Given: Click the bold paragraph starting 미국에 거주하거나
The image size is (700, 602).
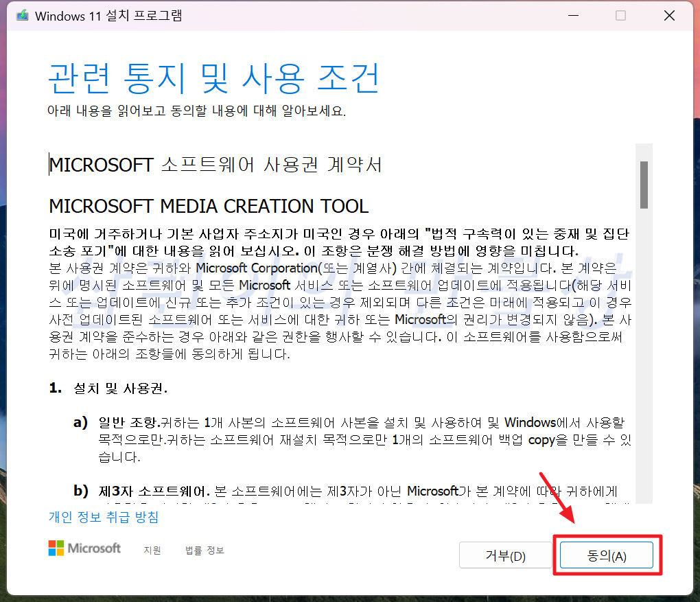Looking at the screenshot, I should [x=339, y=242].
